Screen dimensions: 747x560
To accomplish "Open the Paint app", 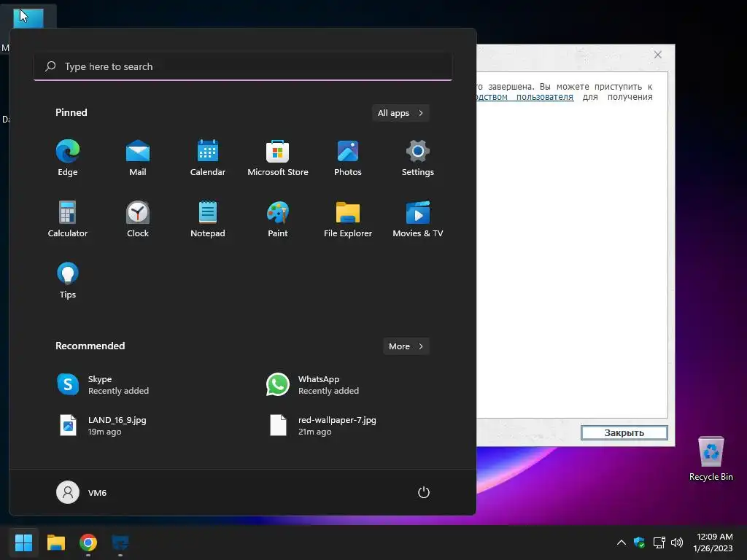I will pos(278,219).
